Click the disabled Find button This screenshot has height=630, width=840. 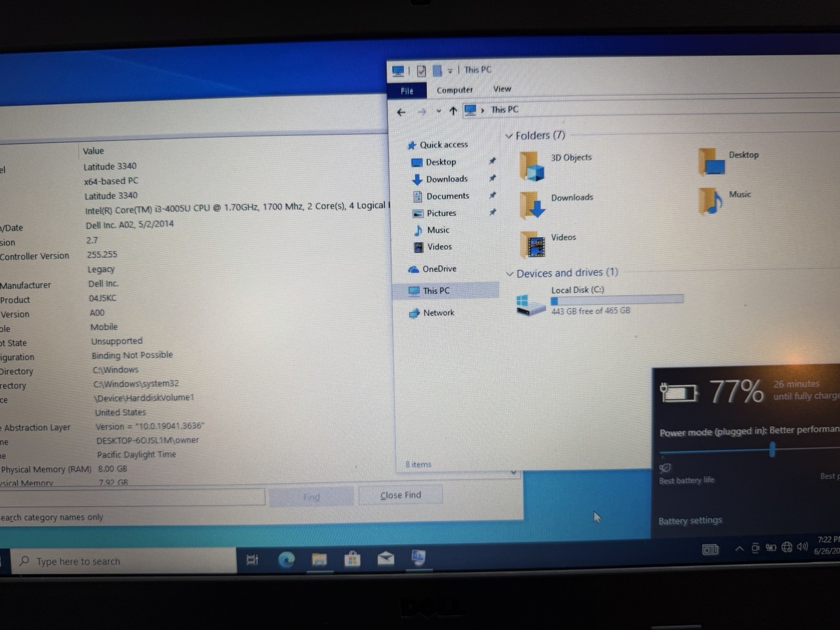pyautogui.click(x=311, y=497)
